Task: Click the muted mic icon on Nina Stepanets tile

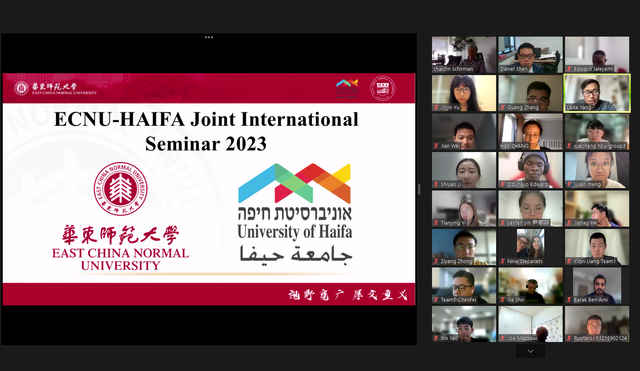Action: (x=503, y=261)
